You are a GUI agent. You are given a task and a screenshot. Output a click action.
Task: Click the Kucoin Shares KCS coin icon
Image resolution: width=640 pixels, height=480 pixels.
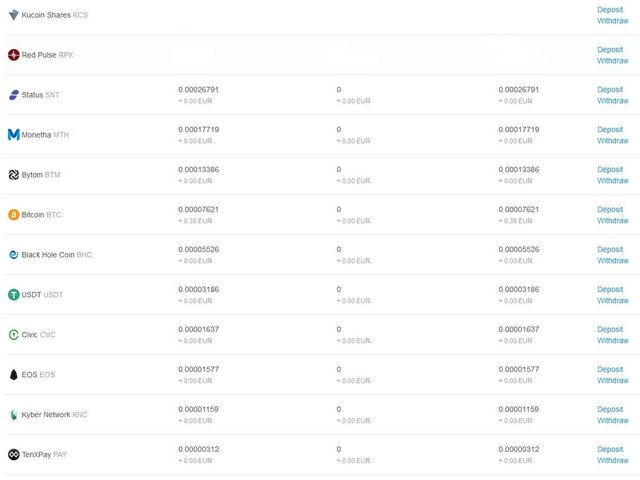pyautogui.click(x=13, y=15)
